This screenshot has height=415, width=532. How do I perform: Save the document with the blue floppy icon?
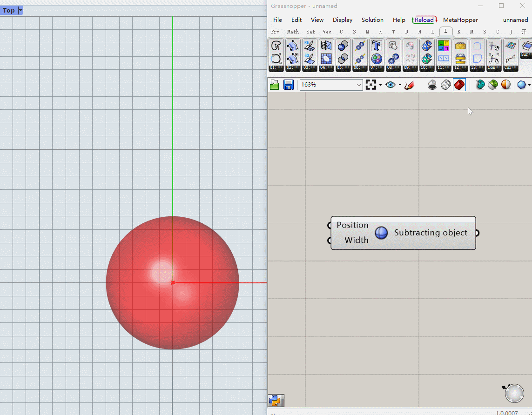click(x=289, y=85)
